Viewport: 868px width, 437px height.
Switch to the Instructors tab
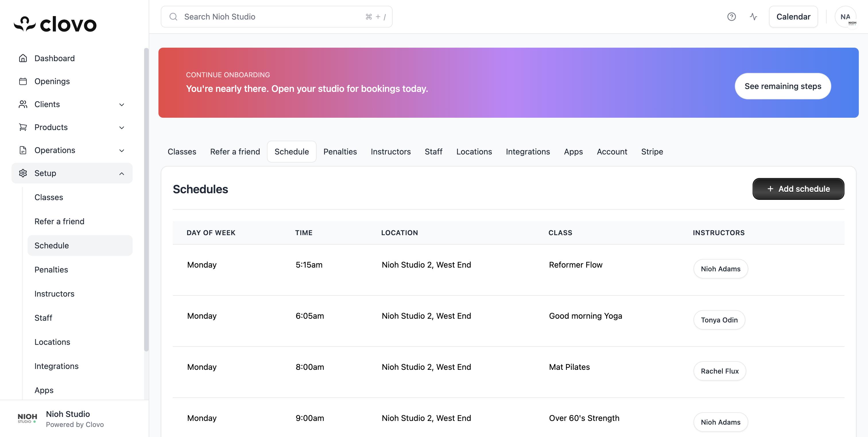click(391, 152)
